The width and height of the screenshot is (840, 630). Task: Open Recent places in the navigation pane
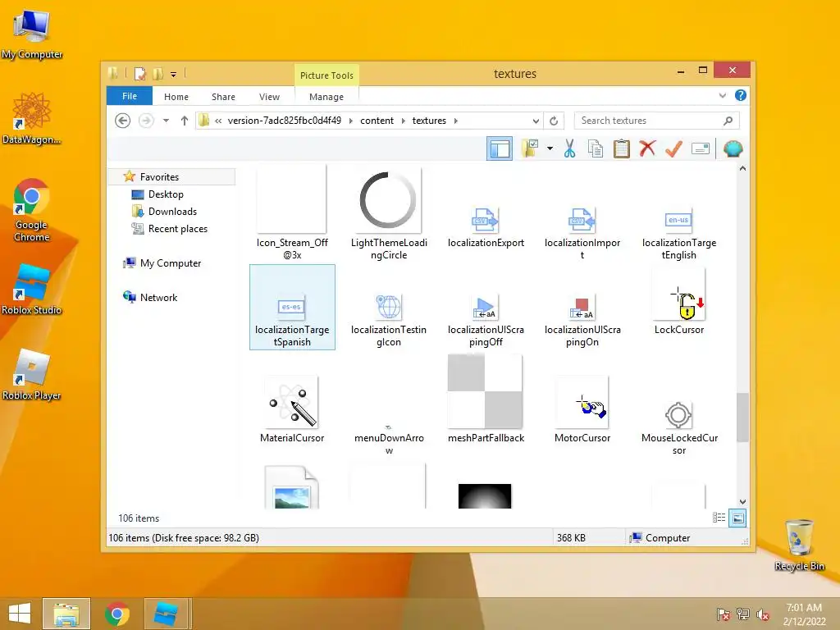coord(177,229)
